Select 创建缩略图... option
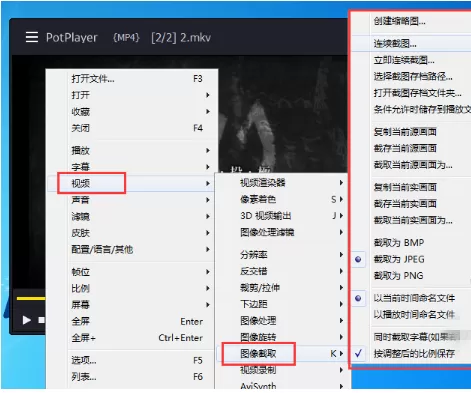 pyautogui.click(x=411, y=21)
